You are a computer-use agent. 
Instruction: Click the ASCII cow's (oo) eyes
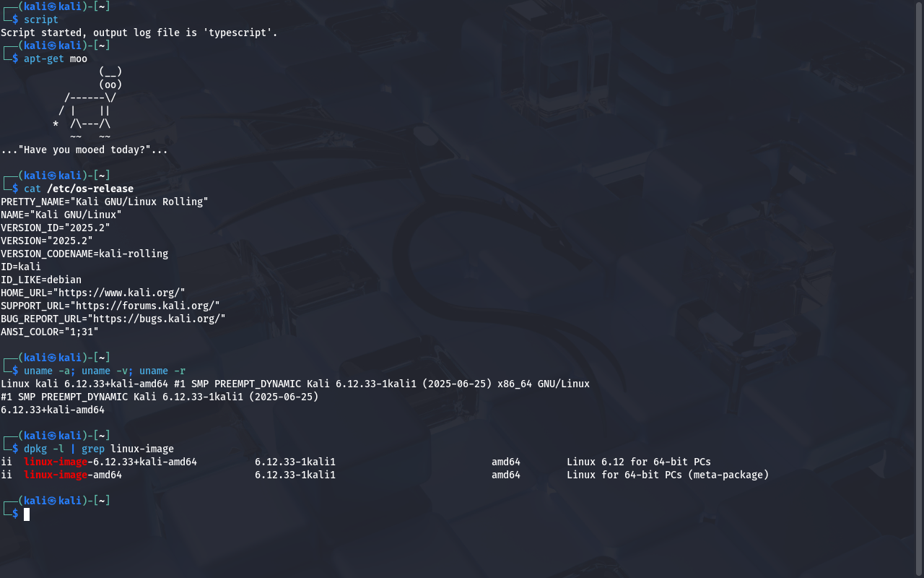[110, 85]
